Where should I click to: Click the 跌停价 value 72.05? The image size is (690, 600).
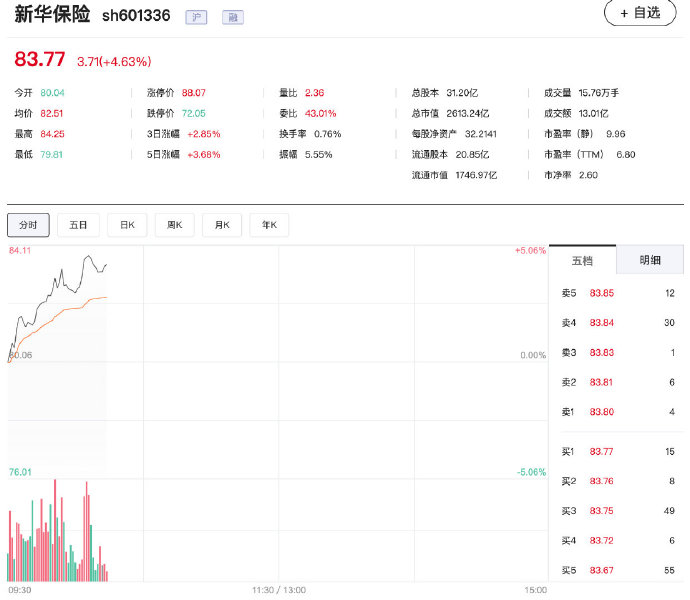(x=194, y=114)
